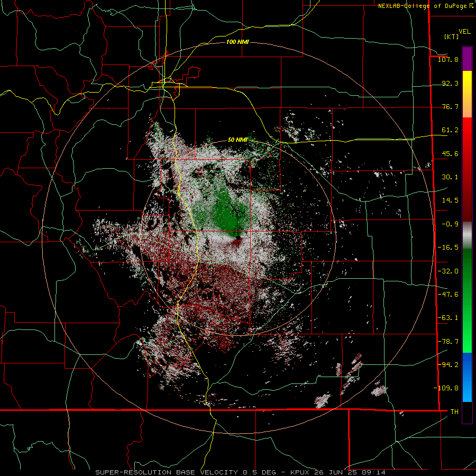Click the VEL legend title
476x476 pixels.
pyautogui.click(x=464, y=32)
